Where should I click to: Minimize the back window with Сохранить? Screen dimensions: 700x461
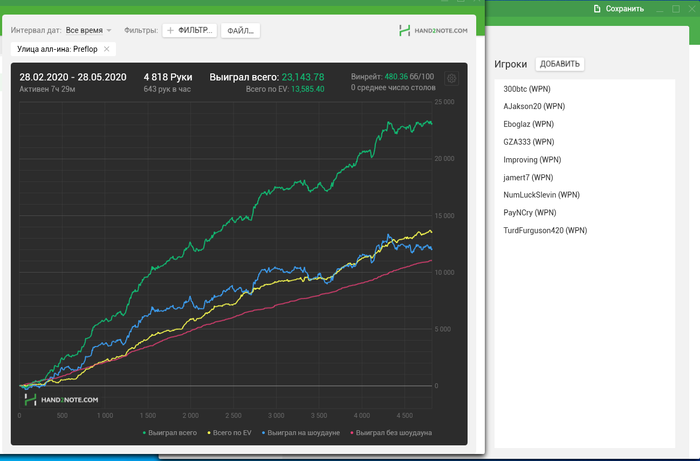coord(659,9)
